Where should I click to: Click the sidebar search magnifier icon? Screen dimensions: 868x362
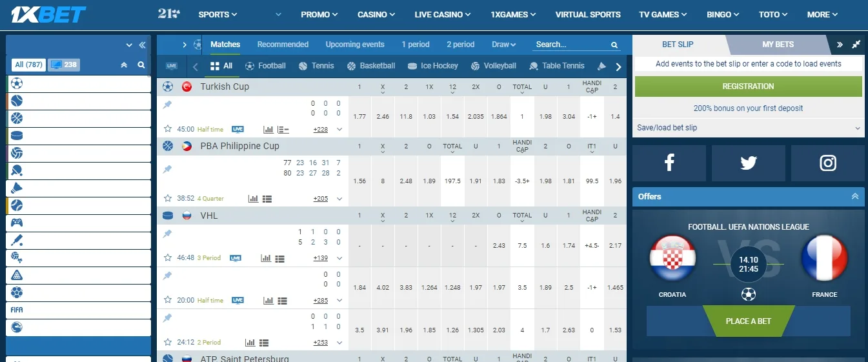[x=141, y=65]
